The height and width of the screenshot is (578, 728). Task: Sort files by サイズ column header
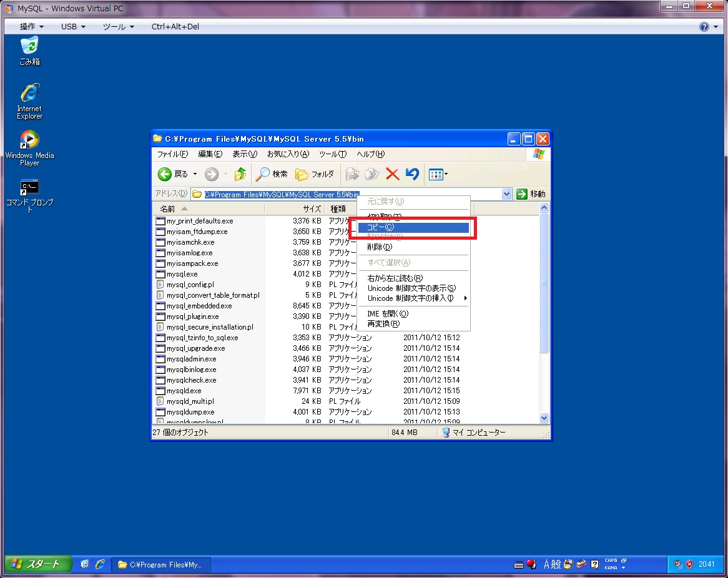click(294, 209)
